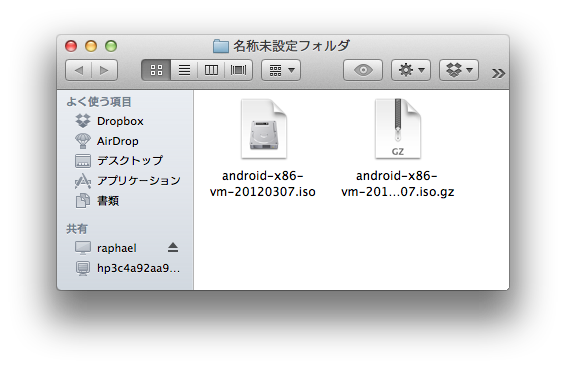The width and height of the screenshot is (566, 369).
Task: Switch to column view mode
Action: pyautogui.click(x=211, y=70)
